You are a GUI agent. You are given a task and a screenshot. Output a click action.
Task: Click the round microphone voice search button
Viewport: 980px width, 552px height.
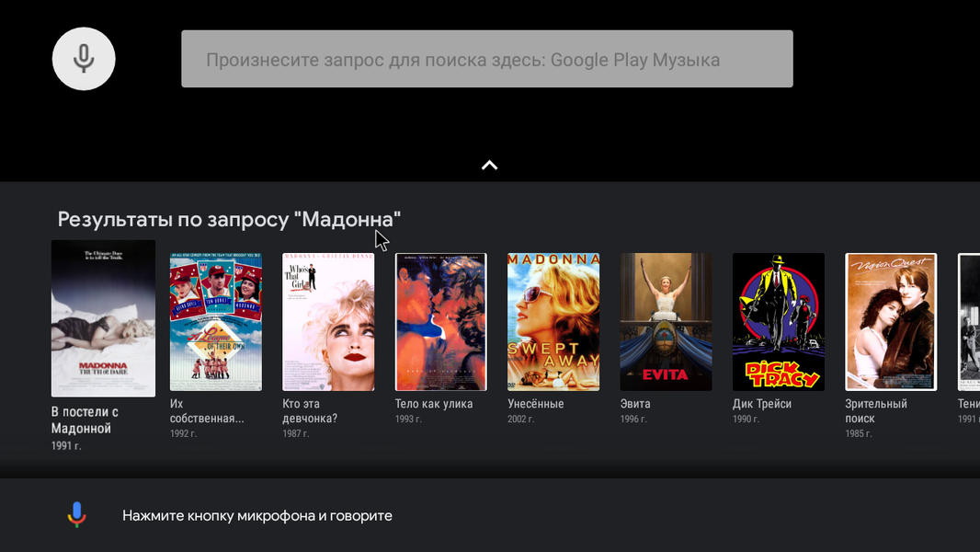pos(84,59)
